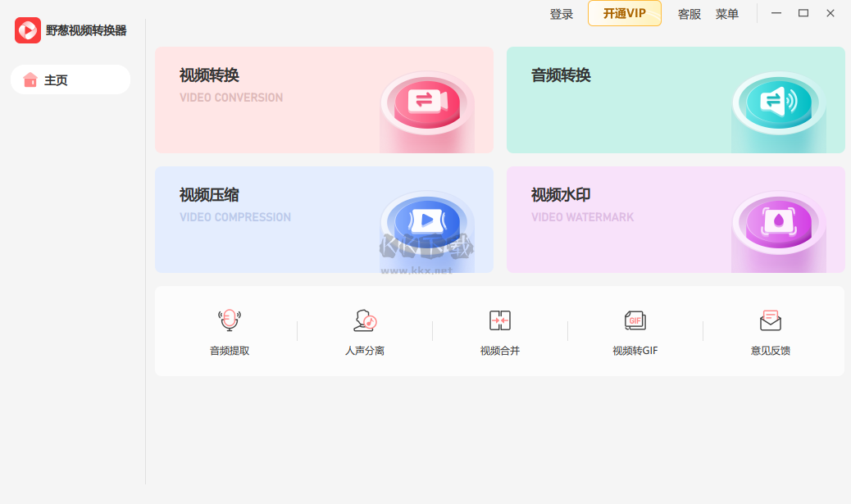Open the 视频压缩 compression play icon

tap(426, 222)
